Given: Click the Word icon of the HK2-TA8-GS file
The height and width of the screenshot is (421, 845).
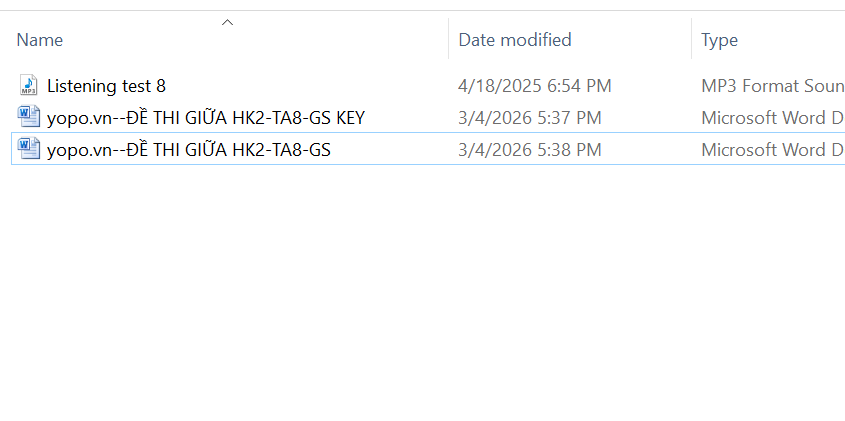Looking at the screenshot, I should coord(28,150).
